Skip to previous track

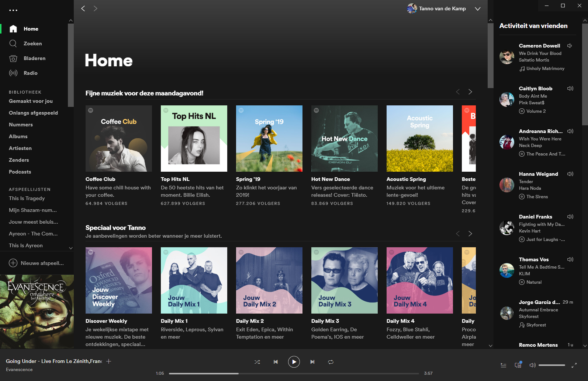coord(276,362)
